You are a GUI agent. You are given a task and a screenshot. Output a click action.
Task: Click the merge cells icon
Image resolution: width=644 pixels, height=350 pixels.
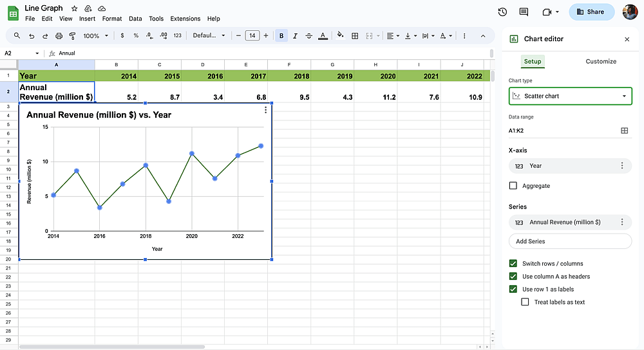pyautogui.click(x=369, y=35)
